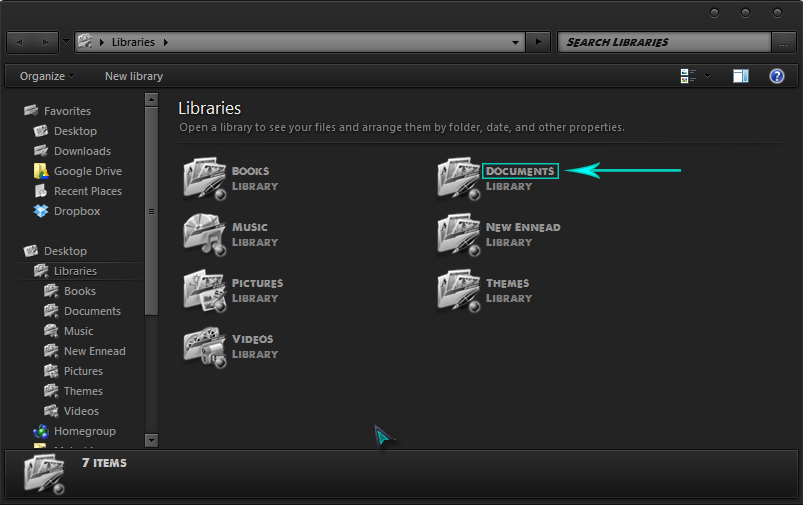This screenshot has height=505, width=803.
Task: Click the library icon in details pane
Action: [45, 474]
